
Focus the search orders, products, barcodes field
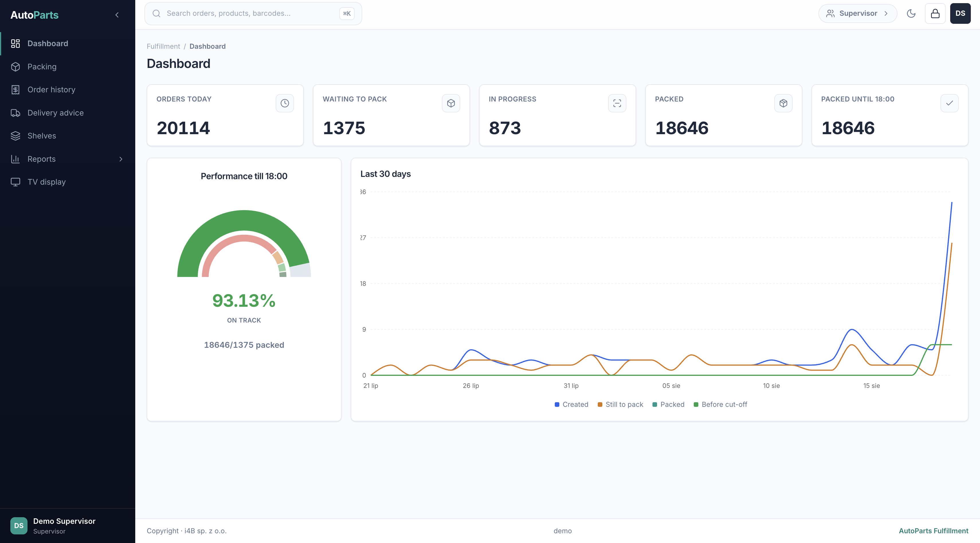(x=253, y=13)
